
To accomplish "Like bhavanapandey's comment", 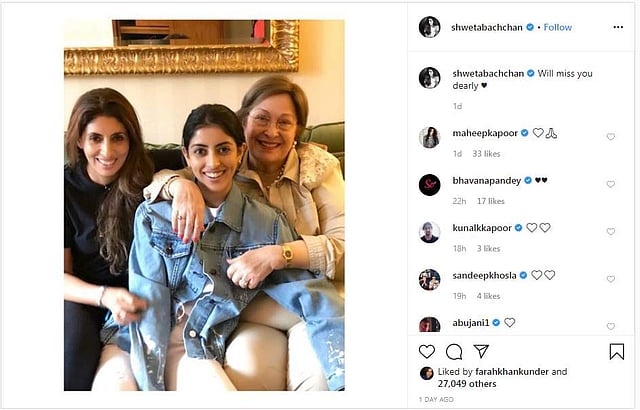I will click(x=611, y=185).
